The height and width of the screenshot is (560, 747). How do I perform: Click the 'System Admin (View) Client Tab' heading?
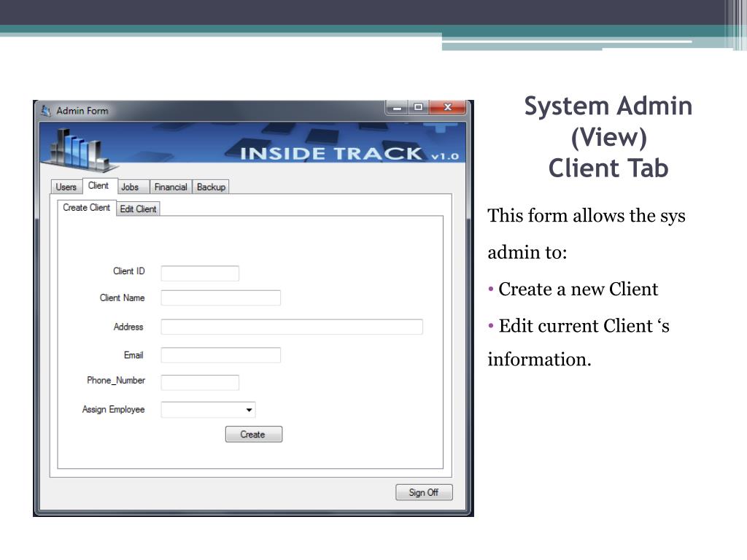608,137
